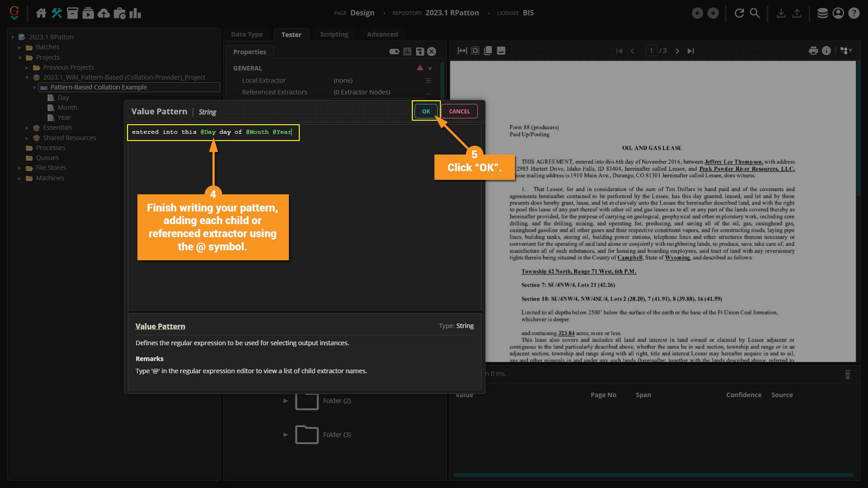This screenshot has height=488, width=868.
Task: Click the fit-width icon in document viewer
Action: point(462,51)
